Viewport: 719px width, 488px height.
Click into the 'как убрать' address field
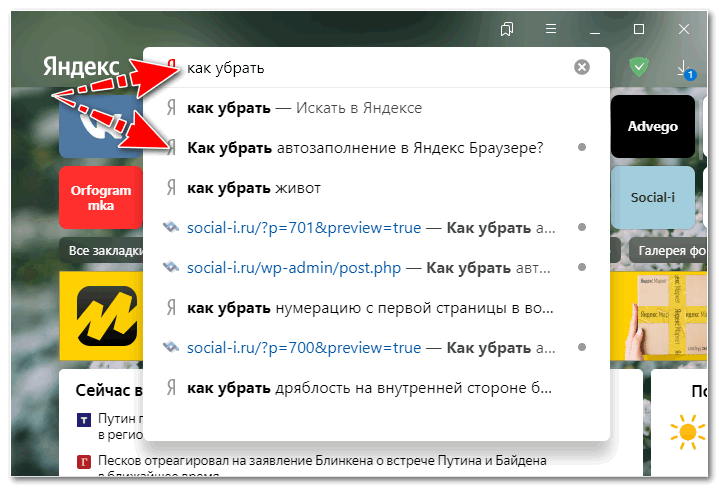pos(376,68)
